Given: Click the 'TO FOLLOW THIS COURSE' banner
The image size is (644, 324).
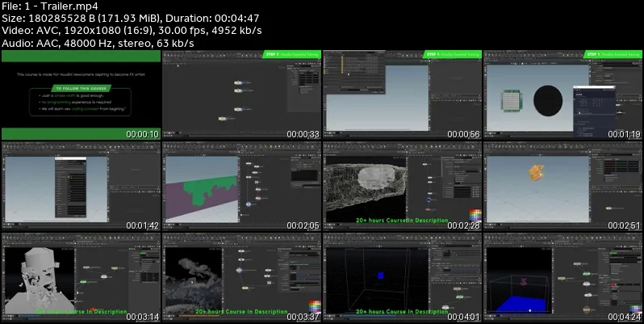Looking at the screenshot, I should [81, 88].
